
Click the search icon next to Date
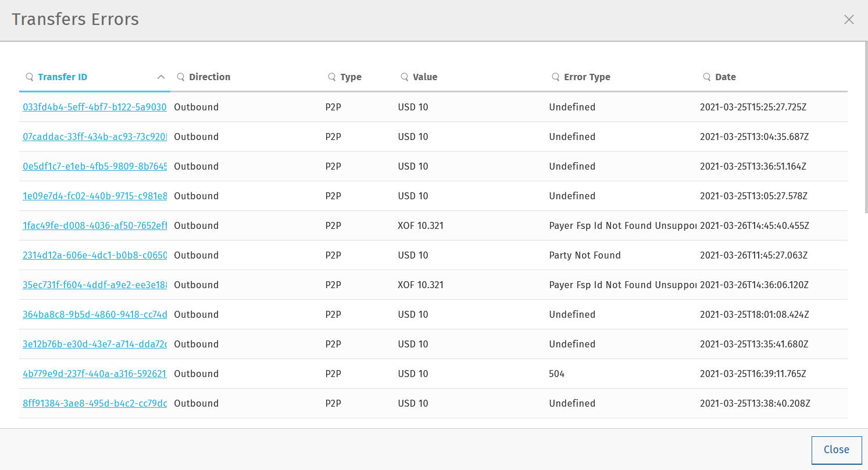pyautogui.click(x=707, y=77)
